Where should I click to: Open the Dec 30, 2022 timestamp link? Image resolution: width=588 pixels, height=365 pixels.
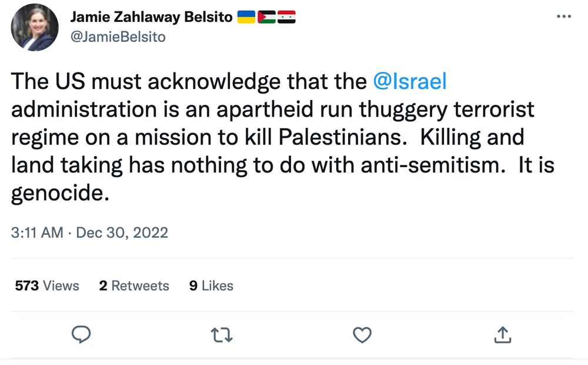(x=91, y=233)
